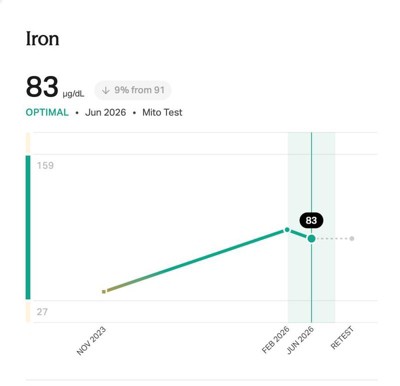Viewport: 400px width, 386px height.
Task: Click the dotted projection line to Retest
Action: [x=333, y=239]
